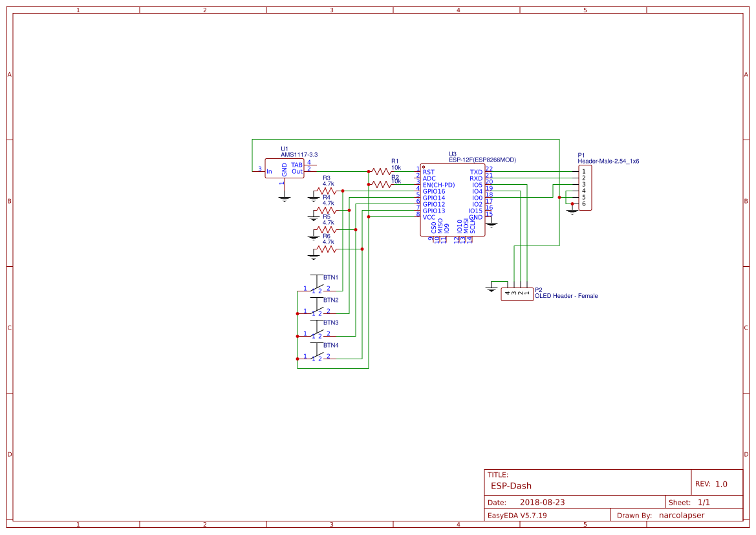Select the BTN2 pushbutton switch symbol
The image size is (756, 535).
pos(316,310)
